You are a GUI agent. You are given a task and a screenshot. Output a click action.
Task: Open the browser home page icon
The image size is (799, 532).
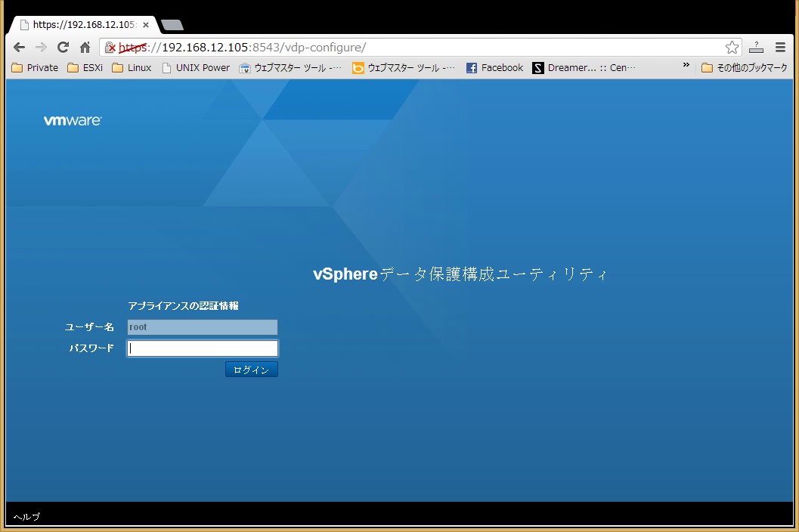85,48
